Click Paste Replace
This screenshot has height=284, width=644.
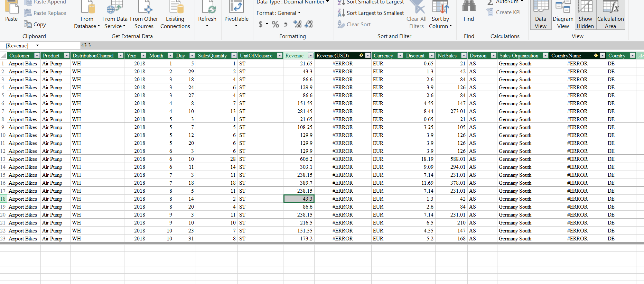[x=45, y=13]
